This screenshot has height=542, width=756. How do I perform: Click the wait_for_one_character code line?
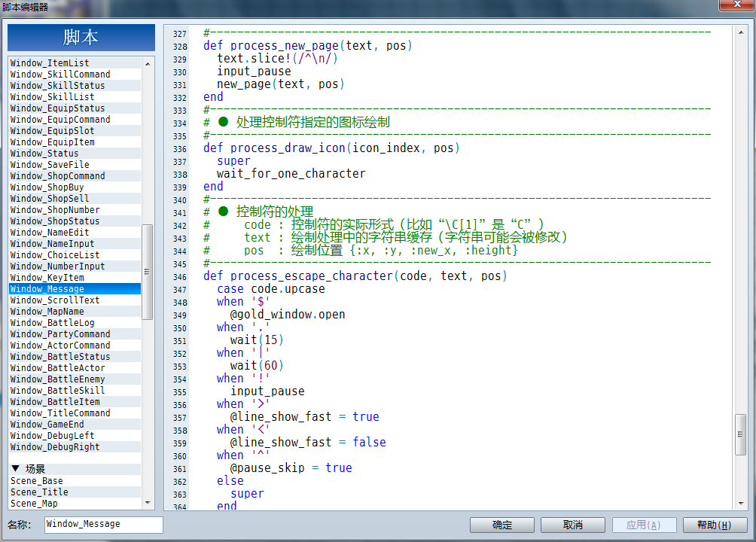(x=291, y=174)
